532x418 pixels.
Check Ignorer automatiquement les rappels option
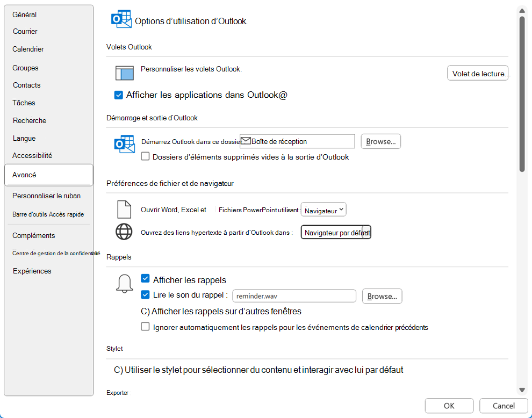coord(145,327)
